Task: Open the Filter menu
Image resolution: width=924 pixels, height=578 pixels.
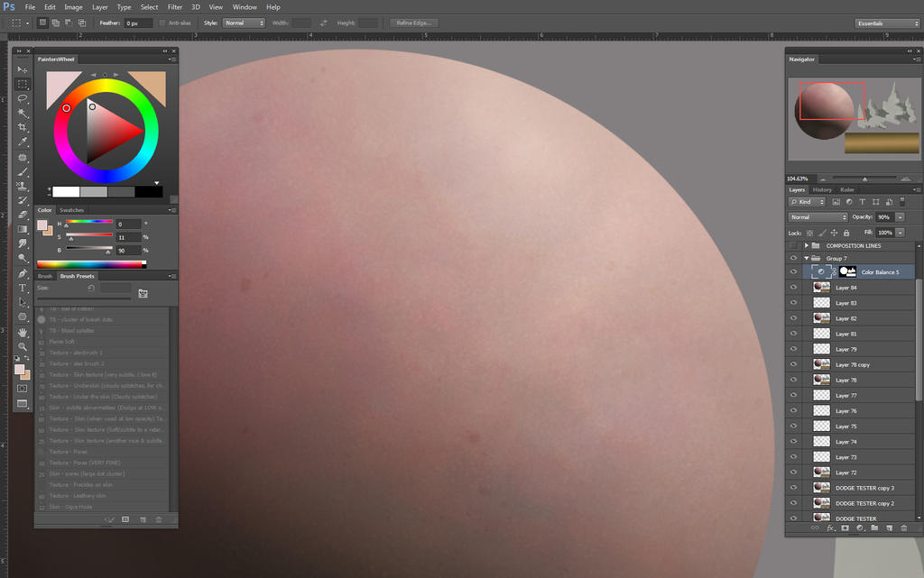Action: tap(174, 7)
